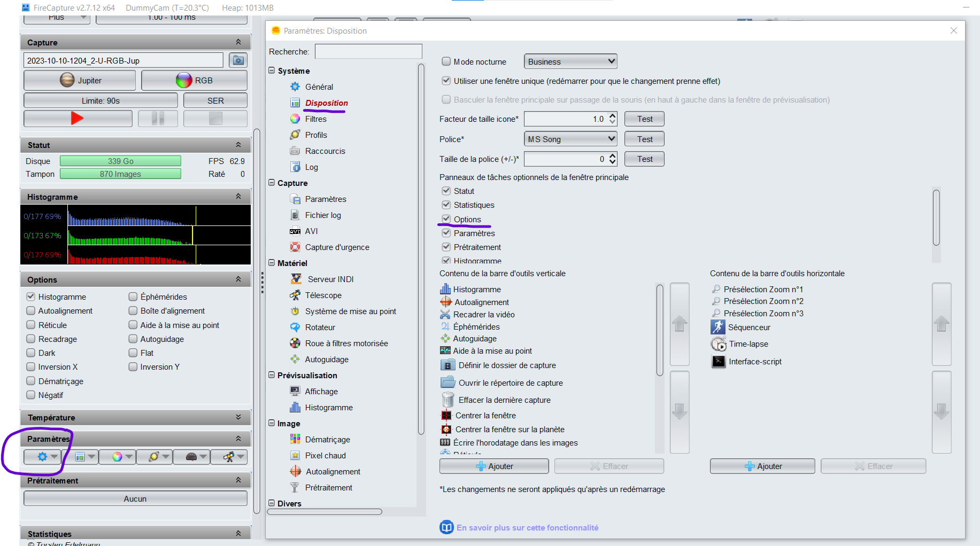Enable Dématriçage option checkbox

(30, 381)
